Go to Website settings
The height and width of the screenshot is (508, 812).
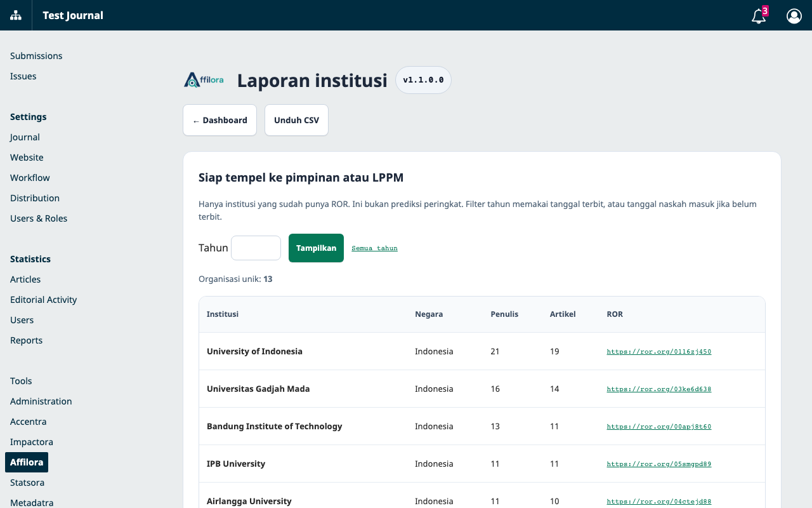pyautogui.click(x=27, y=157)
